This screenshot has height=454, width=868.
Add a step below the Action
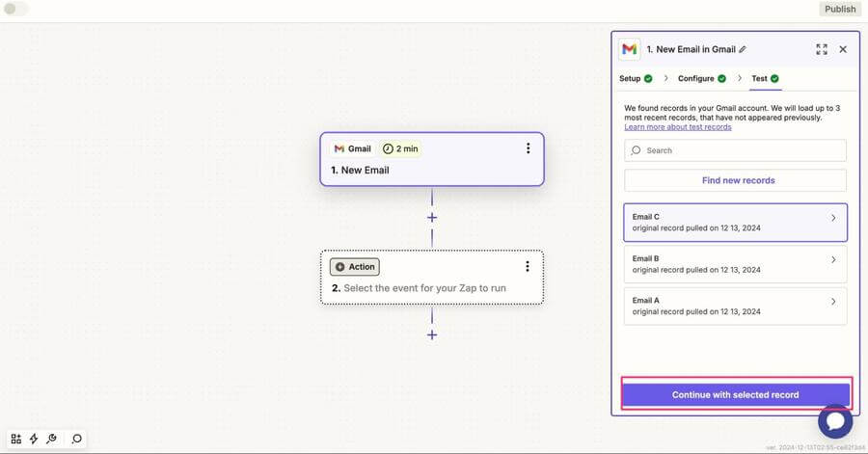(432, 335)
